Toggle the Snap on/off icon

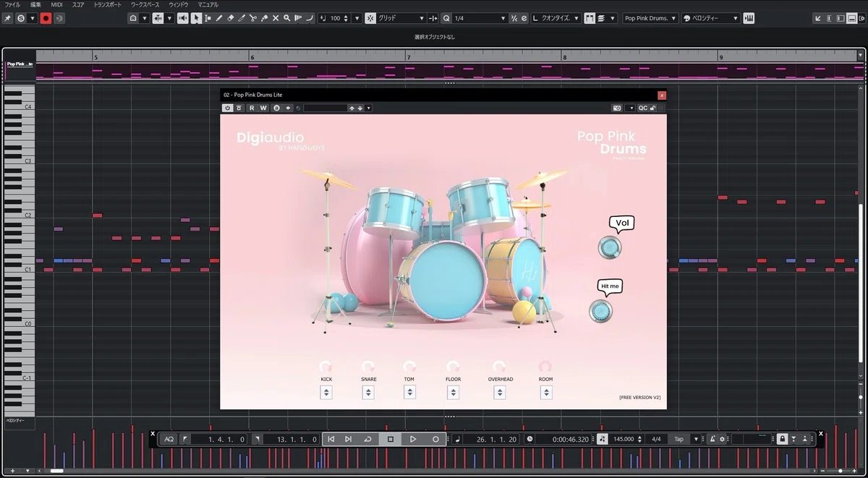(x=370, y=18)
